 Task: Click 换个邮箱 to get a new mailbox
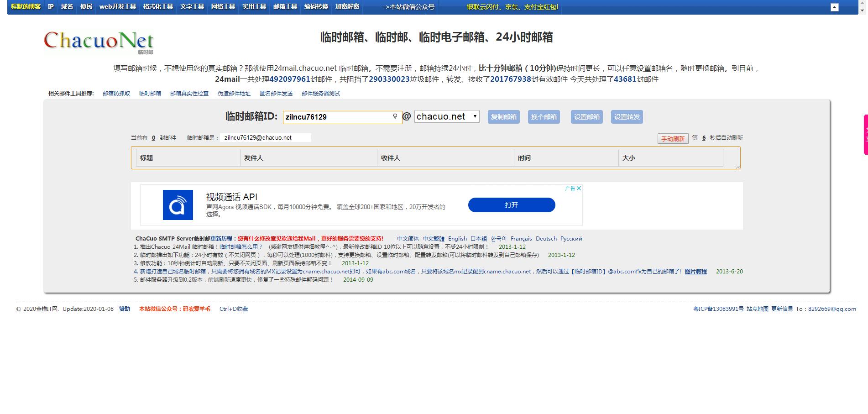click(545, 117)
